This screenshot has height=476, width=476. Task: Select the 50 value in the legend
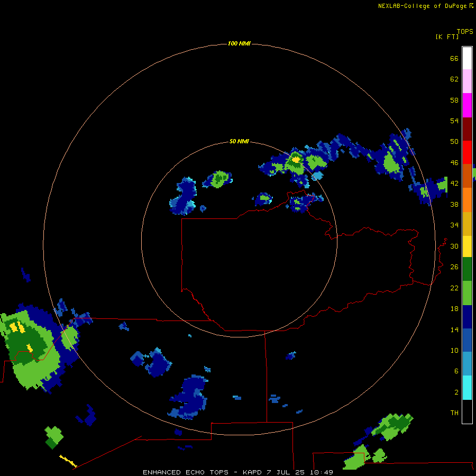pyautogui.click(x=454, y=142)
